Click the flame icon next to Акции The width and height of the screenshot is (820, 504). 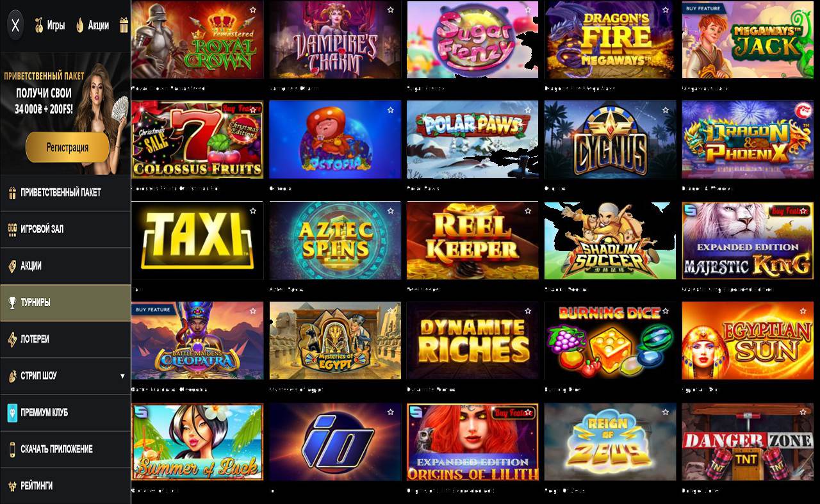point(80,26)
